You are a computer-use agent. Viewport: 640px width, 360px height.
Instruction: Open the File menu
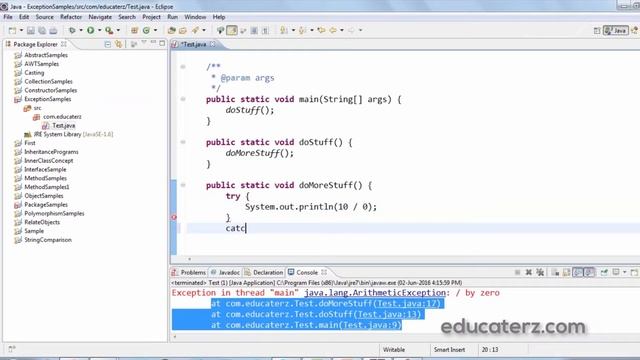8,17
